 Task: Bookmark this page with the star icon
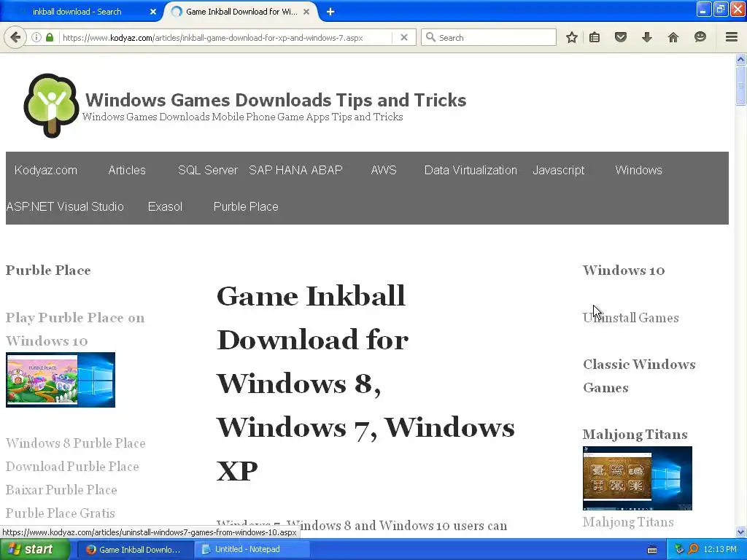pos(572,37)
